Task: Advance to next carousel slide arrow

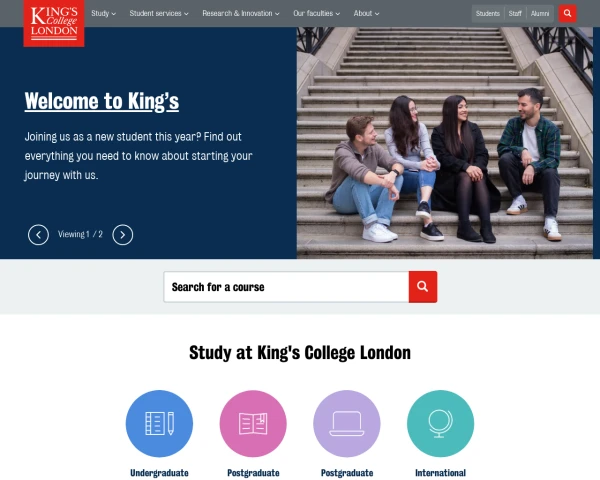Action: [x=122, y=235]
